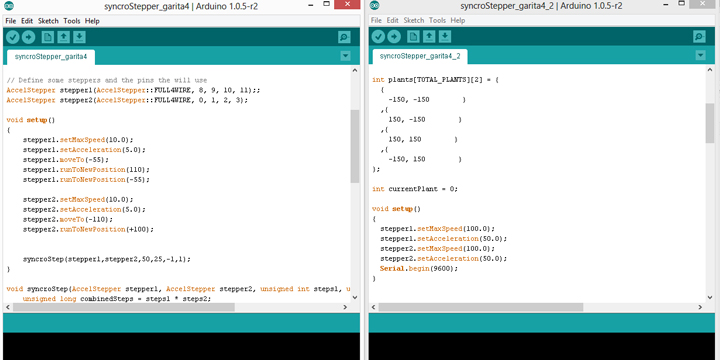This screenshot has width=720, height=360.
Task: Open Edit menu in syncroStepper_garita4 window
Action: tap(27, 21)
